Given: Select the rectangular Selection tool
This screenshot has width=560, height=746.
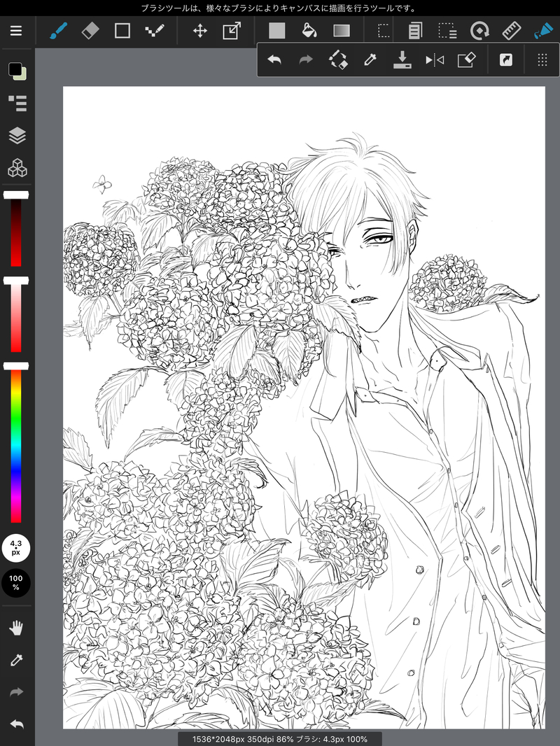Looking at the screenshot, I should coord(383,31).
